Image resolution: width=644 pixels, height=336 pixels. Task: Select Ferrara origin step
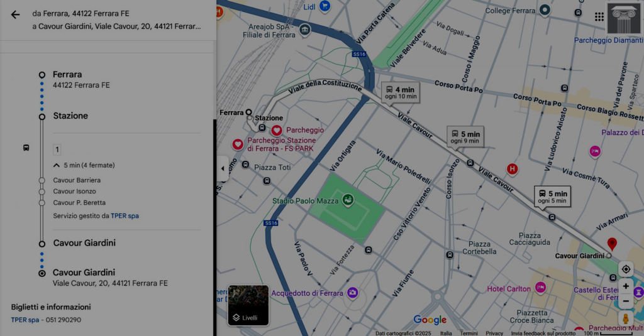pyautogui.click(x=67, y=75)
